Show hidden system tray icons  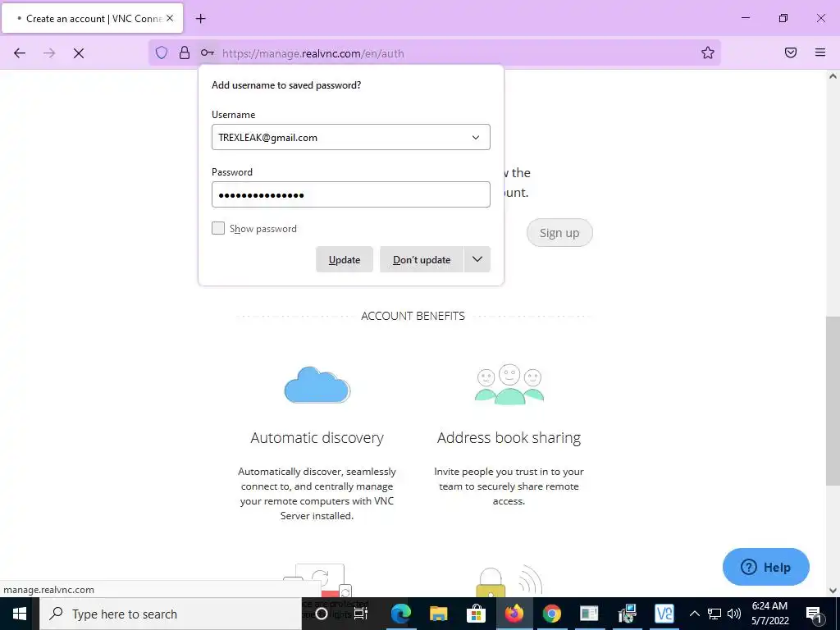click(x=694, y=614)
